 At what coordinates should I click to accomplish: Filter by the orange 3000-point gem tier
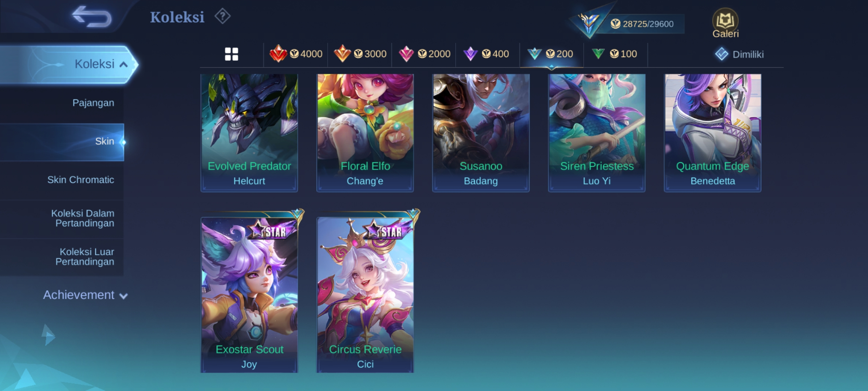coord(360,54)
